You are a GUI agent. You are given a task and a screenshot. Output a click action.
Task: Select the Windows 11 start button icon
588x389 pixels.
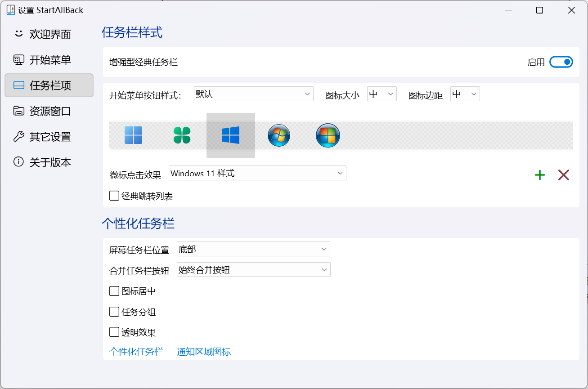[133, 135]
